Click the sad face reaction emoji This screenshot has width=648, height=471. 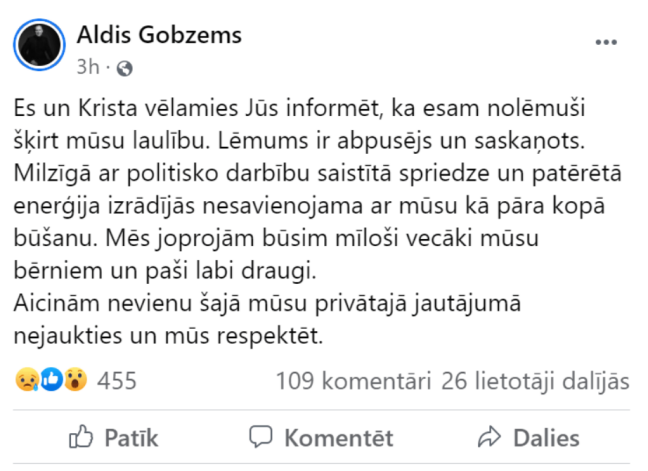coord(27,381)
